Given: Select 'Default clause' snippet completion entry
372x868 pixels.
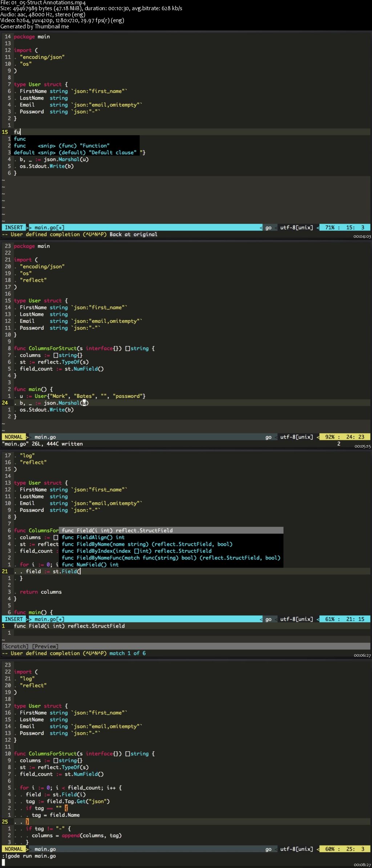Looking at the screenshot, I should click(76, 152).
